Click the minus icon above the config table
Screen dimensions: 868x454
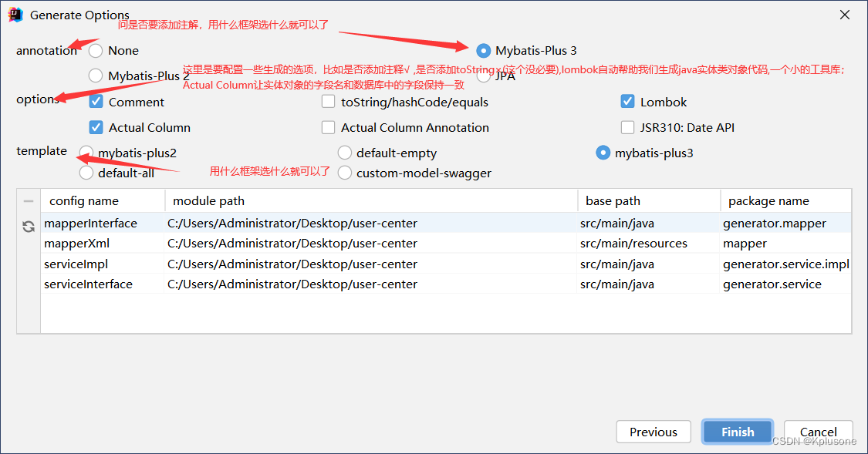[x=29, y=201]
